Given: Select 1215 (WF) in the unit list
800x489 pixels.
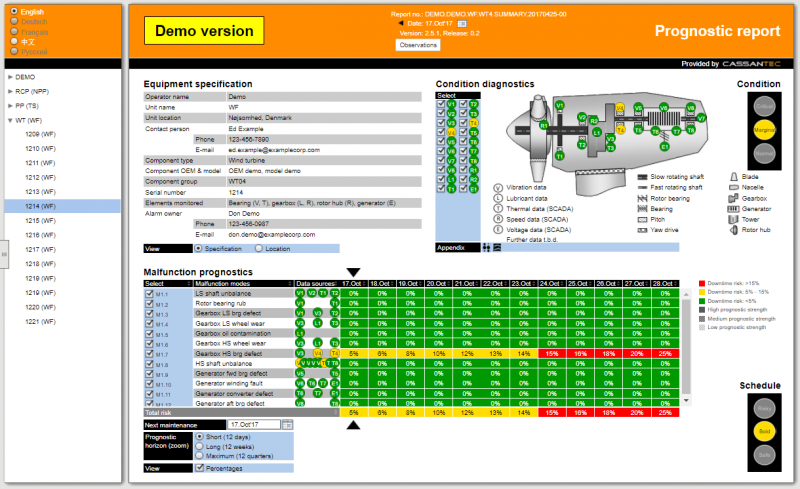Looking at the screenshot, I should click(x=41, y=220).
